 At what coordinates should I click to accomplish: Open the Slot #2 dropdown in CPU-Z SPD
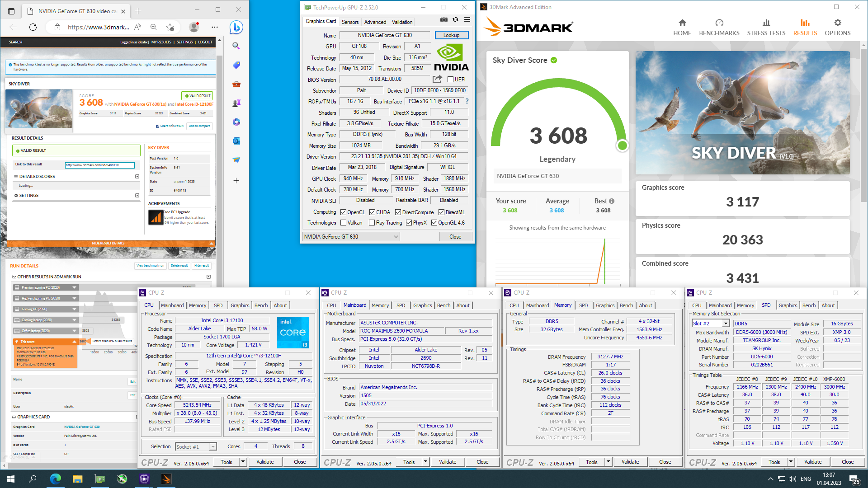(711, 324)
